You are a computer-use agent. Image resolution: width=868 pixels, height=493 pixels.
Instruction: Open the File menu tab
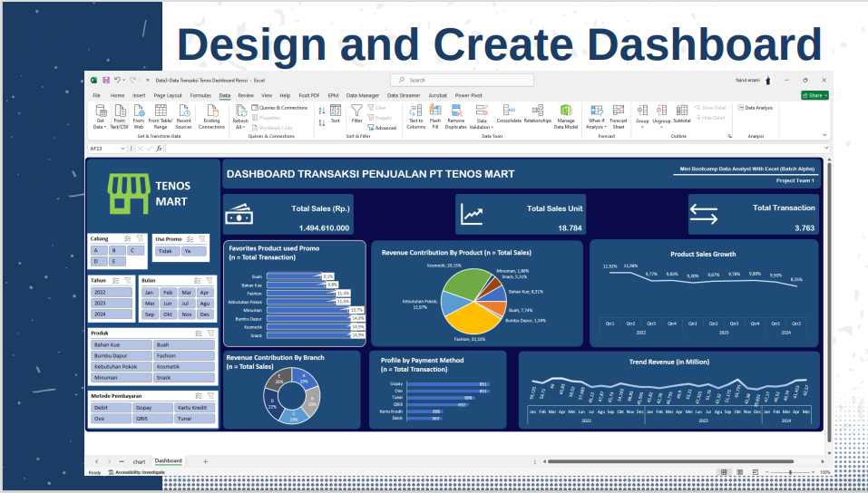97,95
